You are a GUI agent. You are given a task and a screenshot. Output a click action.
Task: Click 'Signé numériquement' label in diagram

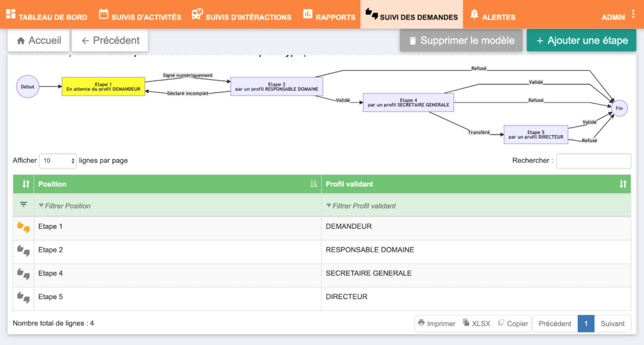[187, 75]
